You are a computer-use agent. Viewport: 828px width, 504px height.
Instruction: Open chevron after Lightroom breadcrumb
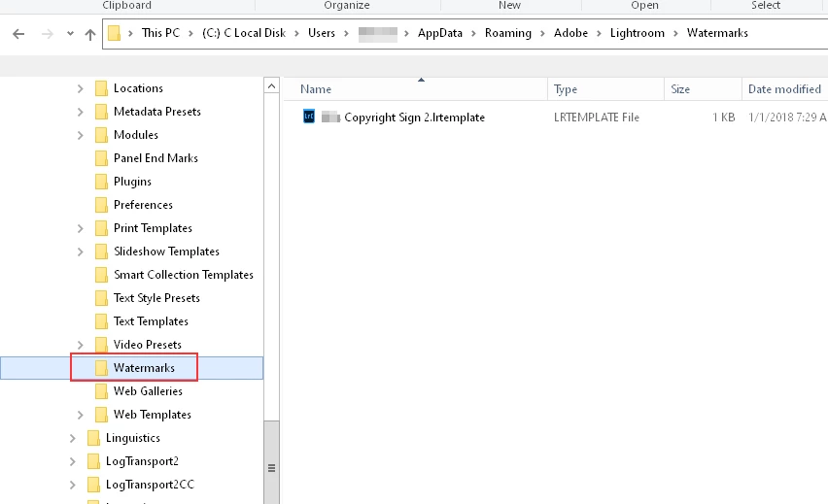[x=675, y=33]
